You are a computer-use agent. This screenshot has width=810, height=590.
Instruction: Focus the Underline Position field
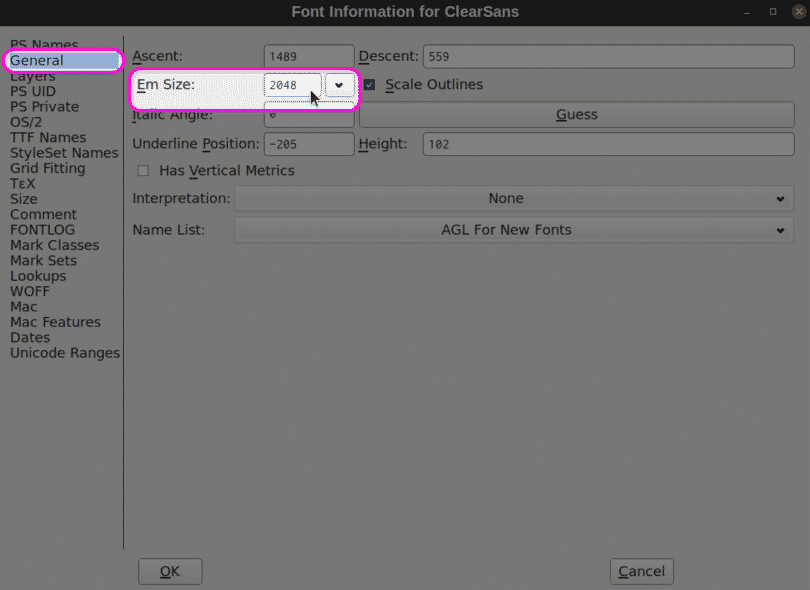[309, 144]
